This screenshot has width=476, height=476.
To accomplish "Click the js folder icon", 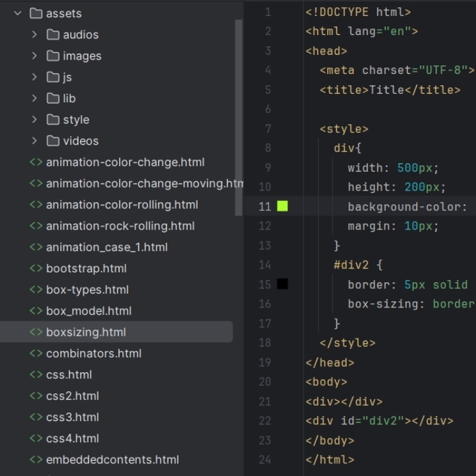I will (53, 77).
